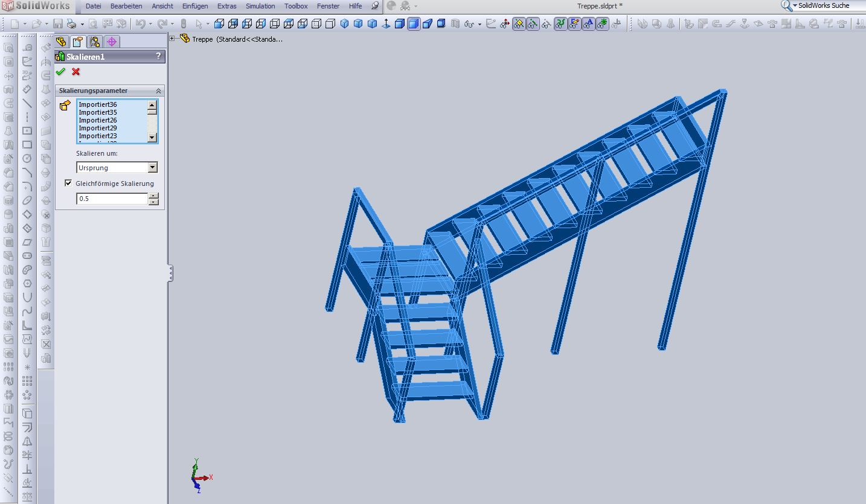The width and height of the screenshot is (866, 504).
Task: Select the Corner Rectangle sketch tool
Action: click(x=27, y=145)
